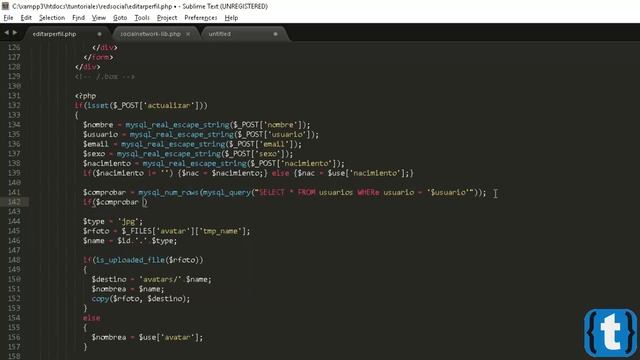Click the $nombre variable on line 134

[x=98, y=125]
